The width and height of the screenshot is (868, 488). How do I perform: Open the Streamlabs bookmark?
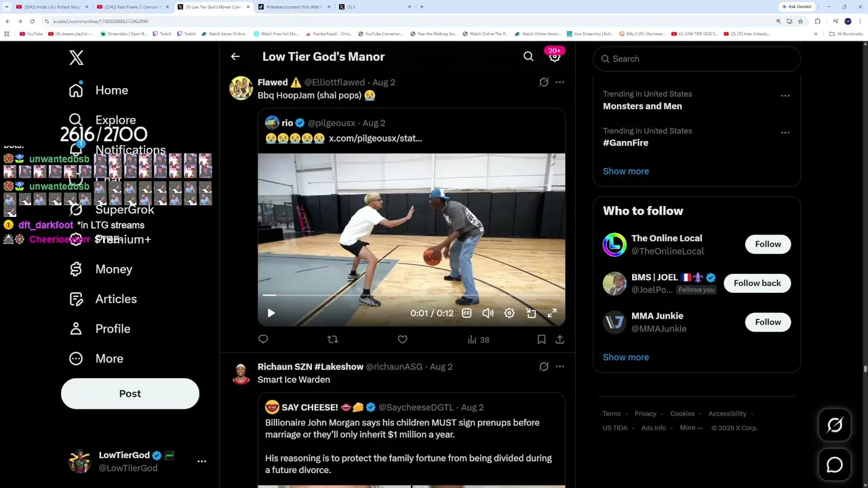[x=123, y=34]
